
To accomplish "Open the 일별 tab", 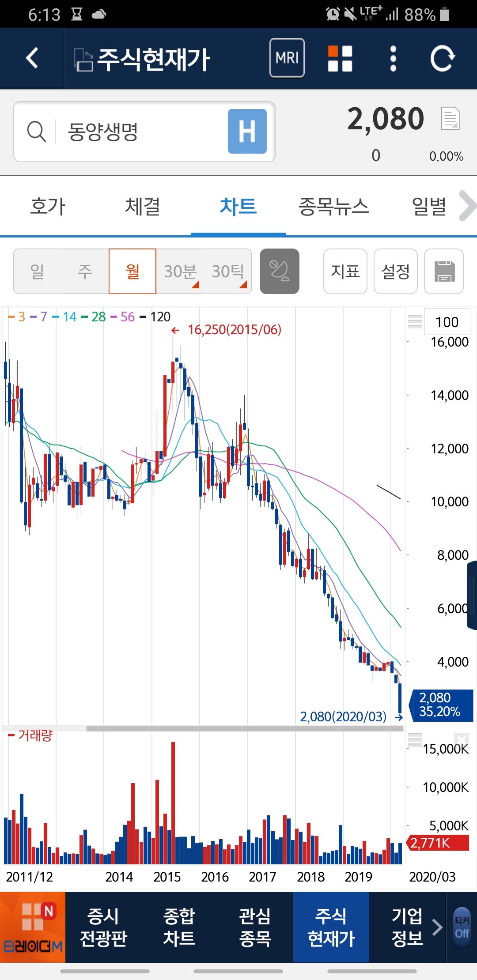I will [429, 206].
